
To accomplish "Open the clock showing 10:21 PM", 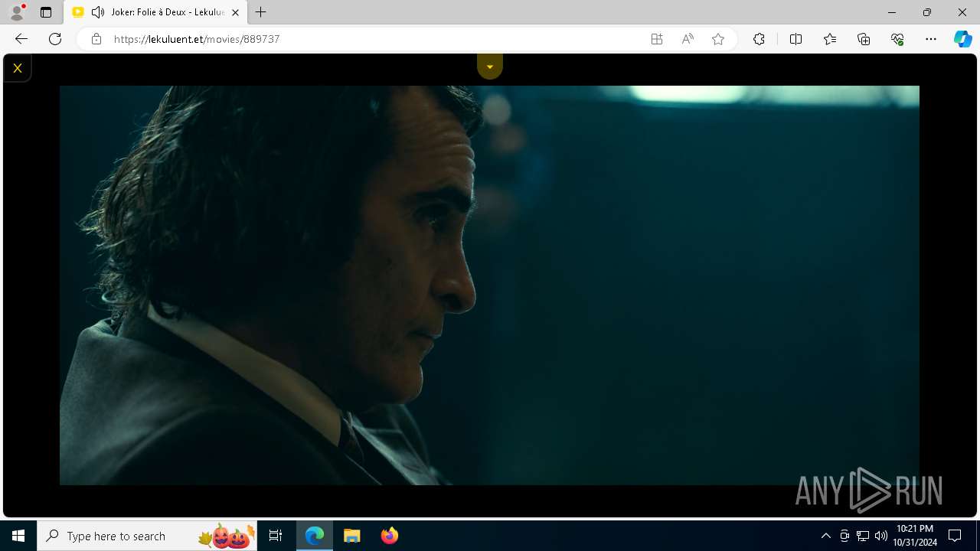I will pyautogui.click(x=915, y=536).
